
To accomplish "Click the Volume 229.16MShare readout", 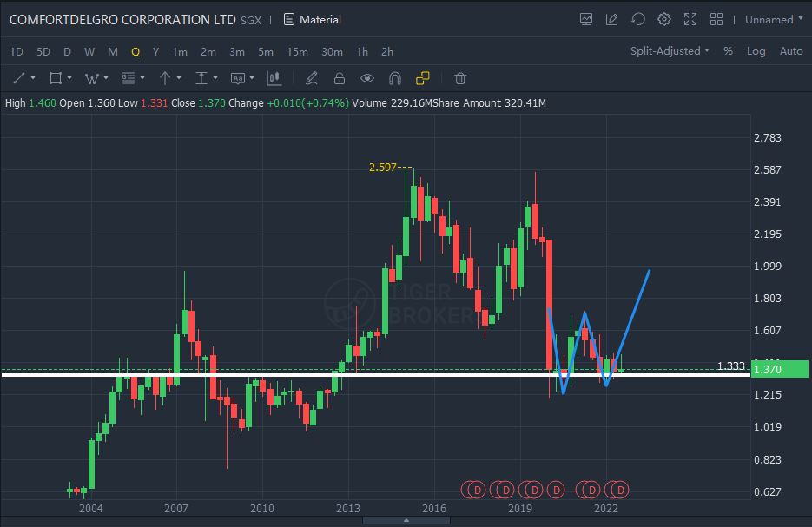I will tap(406, 103).
